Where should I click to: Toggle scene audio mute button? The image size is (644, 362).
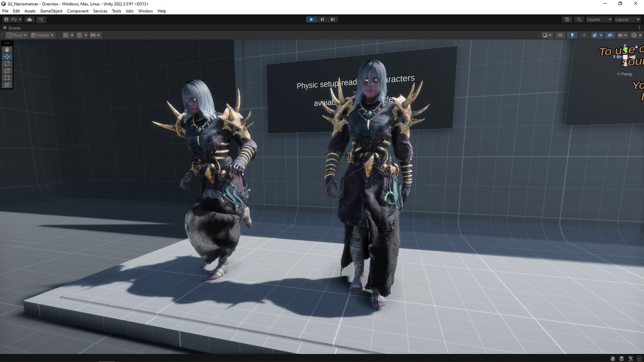point(584,35)
